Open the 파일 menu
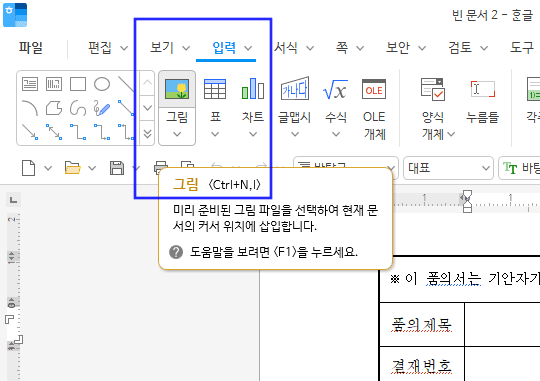 click(31, 48)
